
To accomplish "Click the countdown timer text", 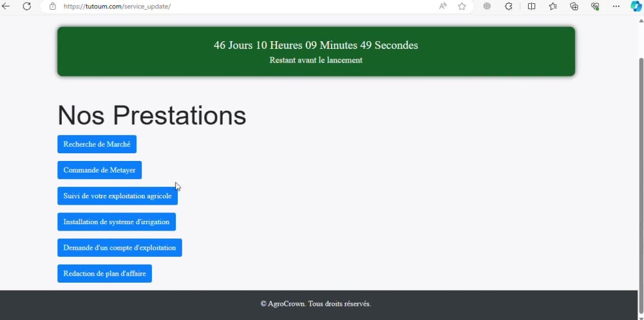I will [316, 45].
